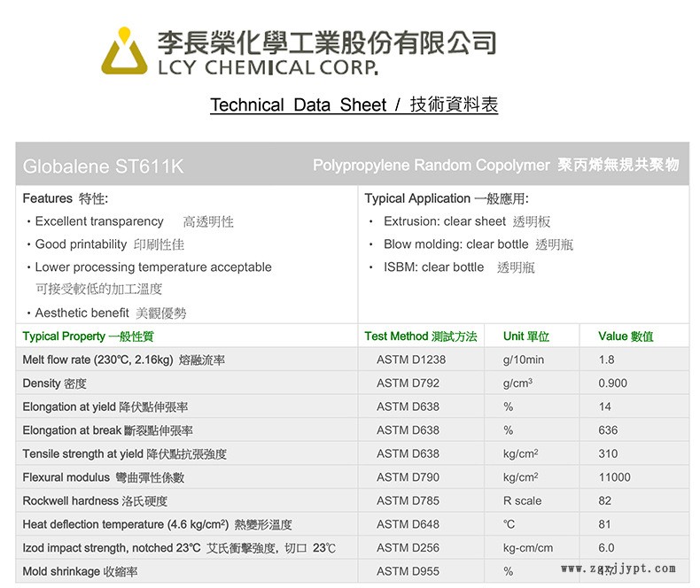This screenshot has height=588, width=700.
Task: Click 'ASTM D792' test method cell
Action: click(x=408, y=383)
